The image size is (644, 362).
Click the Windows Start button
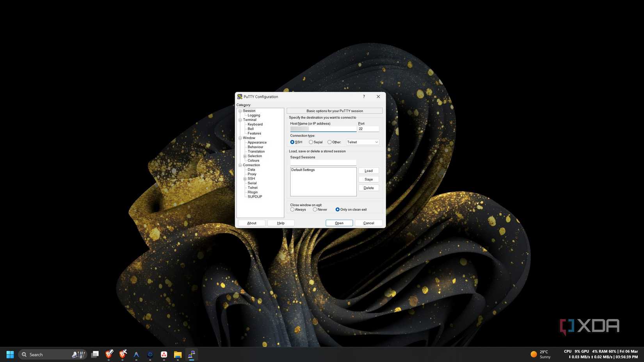click(x=9, y=355)
